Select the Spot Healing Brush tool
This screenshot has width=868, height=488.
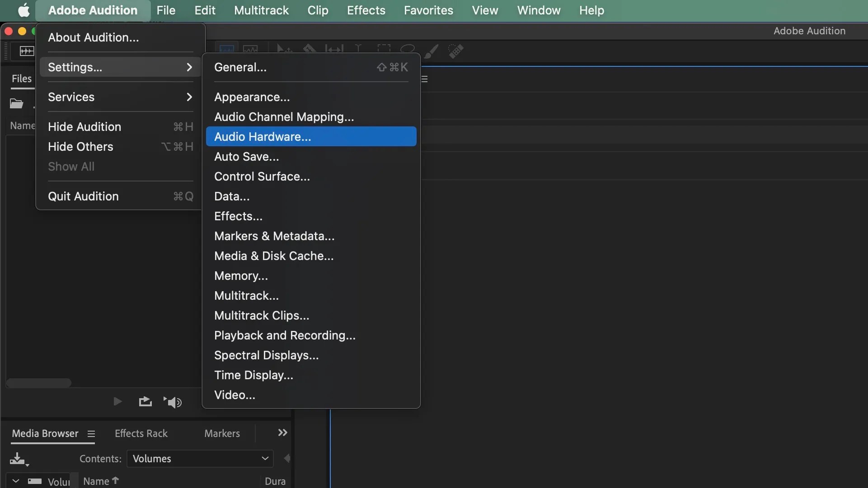click(456, 51)
